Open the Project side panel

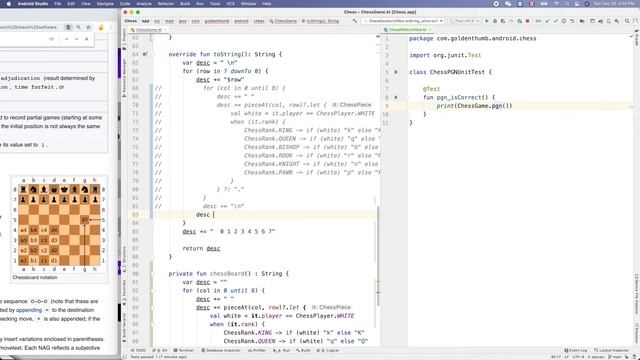coord(124,40)
